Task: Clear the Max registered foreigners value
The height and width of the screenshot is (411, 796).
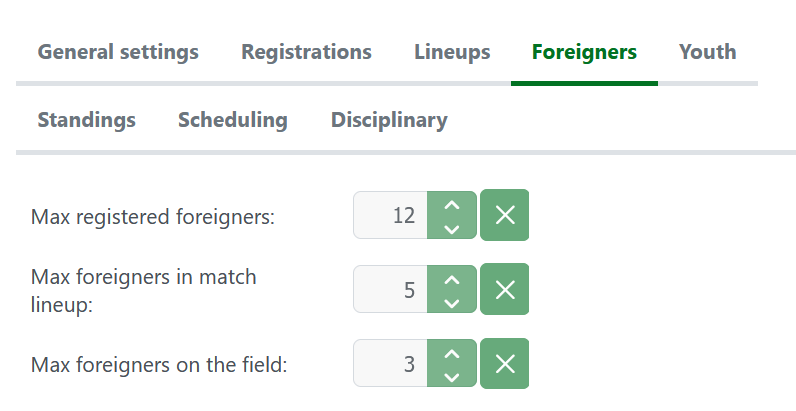Action: coord(504,215)
